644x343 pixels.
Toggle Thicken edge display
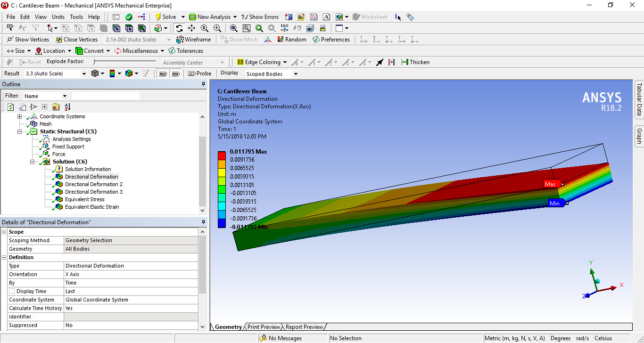(x=415, y=62)
